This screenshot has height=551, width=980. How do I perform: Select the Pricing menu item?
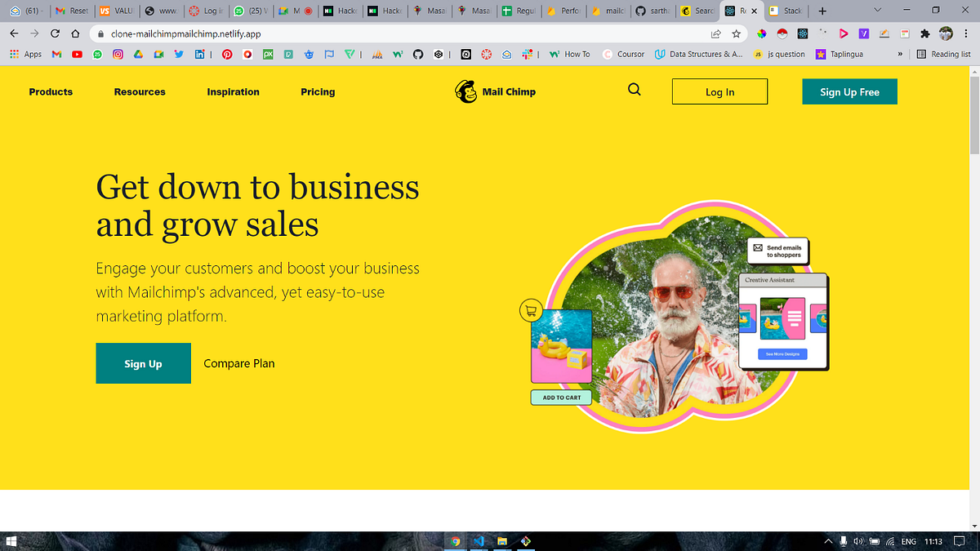click(x=318, y=91)
